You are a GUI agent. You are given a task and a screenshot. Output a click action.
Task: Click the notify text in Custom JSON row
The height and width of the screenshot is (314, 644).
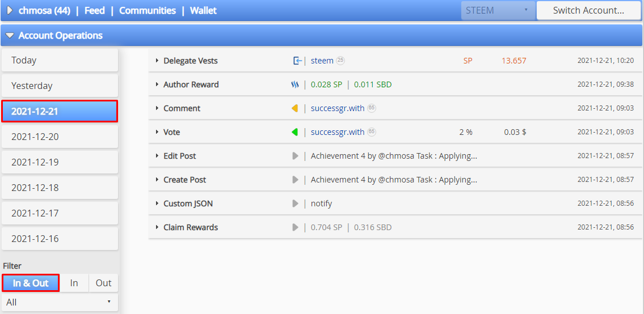point(321,203)
